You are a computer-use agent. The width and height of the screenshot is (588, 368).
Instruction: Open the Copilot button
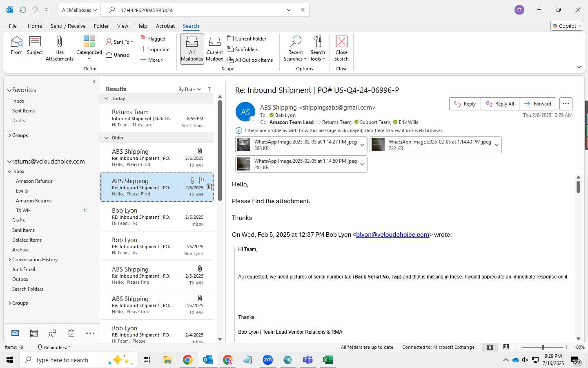(567, 26)
